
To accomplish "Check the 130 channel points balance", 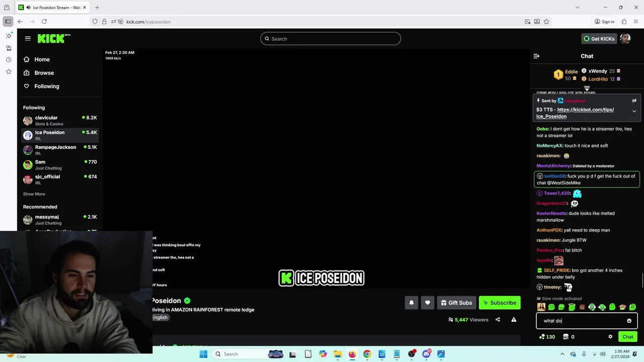I will coord(547,337).
